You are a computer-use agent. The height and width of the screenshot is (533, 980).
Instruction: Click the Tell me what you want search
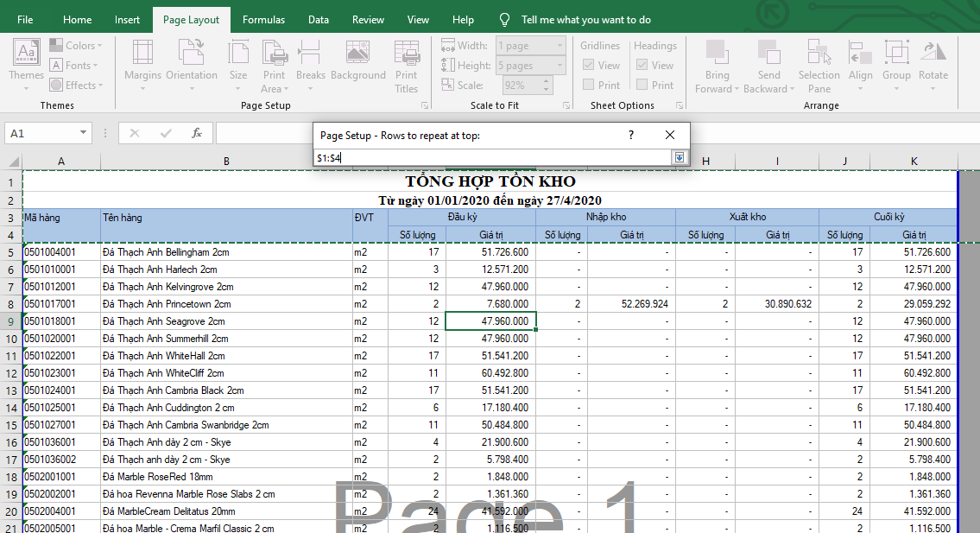click(585, 20)
